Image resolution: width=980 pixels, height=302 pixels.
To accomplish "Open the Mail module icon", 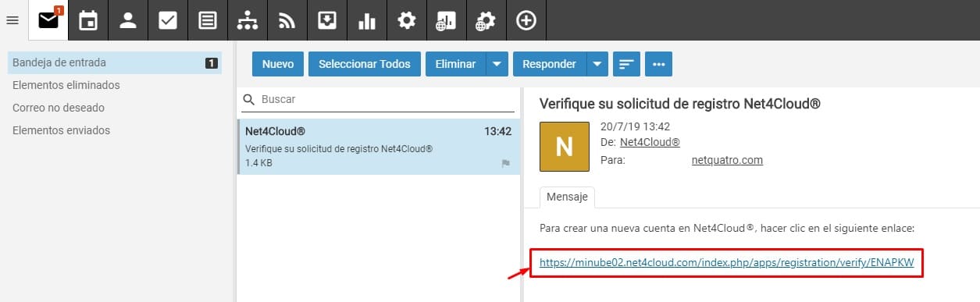I will click(x=48, y=20).
